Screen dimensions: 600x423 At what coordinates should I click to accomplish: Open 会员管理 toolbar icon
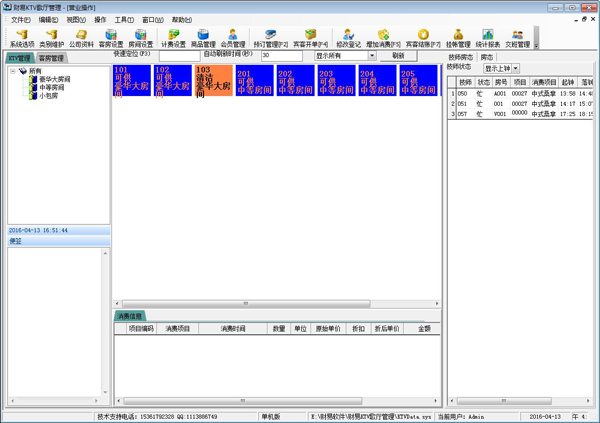pyautogui.click(x=233, y=38)
